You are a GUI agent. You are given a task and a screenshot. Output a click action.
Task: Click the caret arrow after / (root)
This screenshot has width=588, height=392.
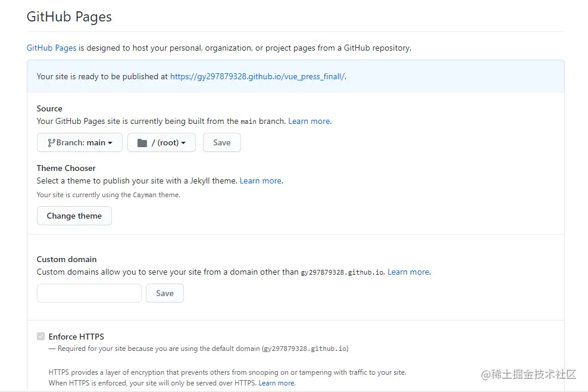(183, 143)
